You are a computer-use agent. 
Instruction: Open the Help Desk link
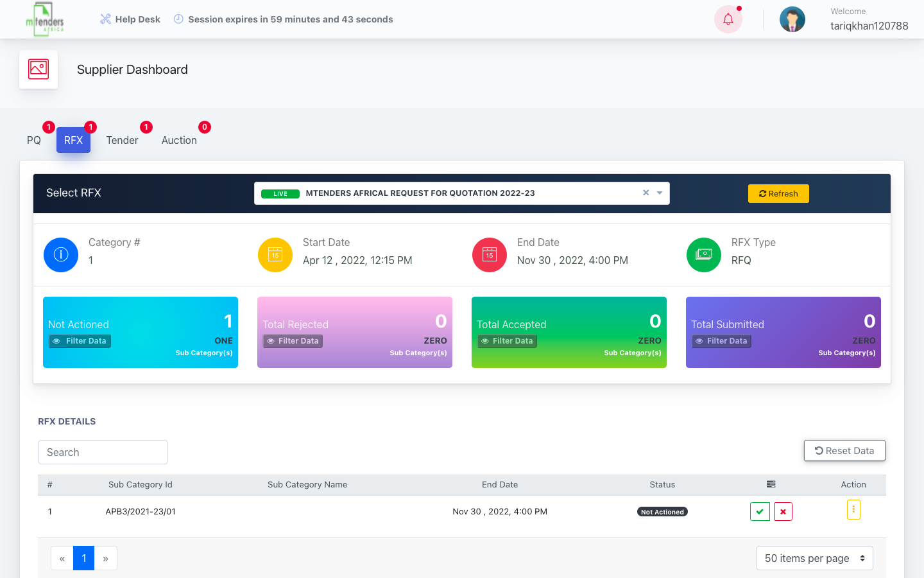(130, 19)
